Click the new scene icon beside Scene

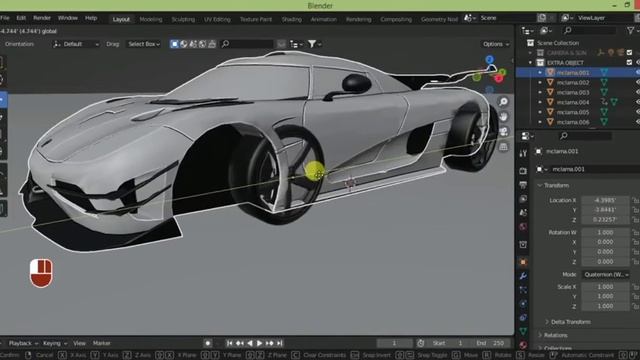coord(542,18)
